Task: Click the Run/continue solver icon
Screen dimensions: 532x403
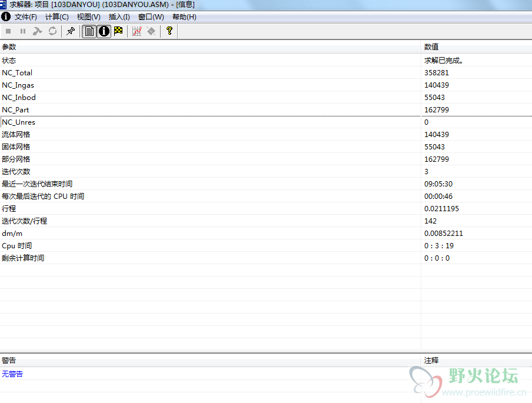Action: coord(37,31)
